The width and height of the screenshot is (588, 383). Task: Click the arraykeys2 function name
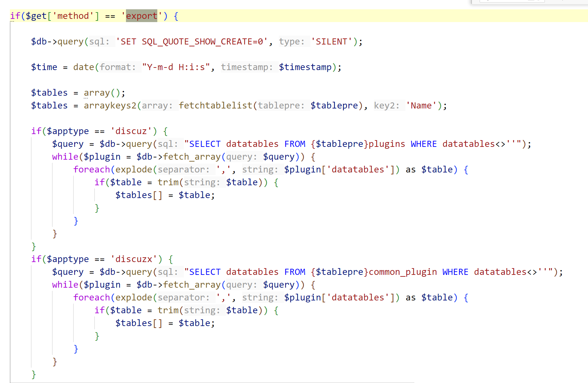point(110,106)
